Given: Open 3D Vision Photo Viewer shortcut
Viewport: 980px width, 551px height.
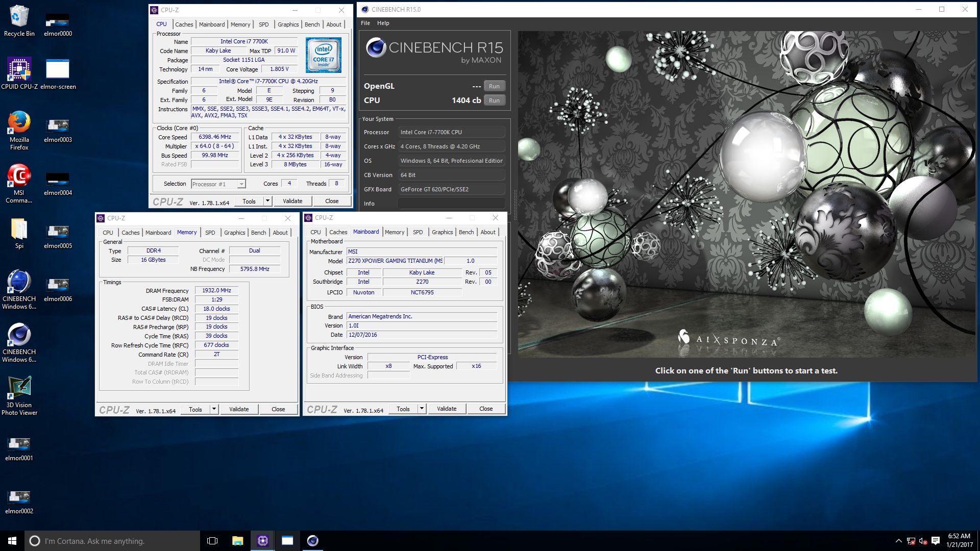Looking at the screenshot, I should pyautogui.click(x=19, y=396).
